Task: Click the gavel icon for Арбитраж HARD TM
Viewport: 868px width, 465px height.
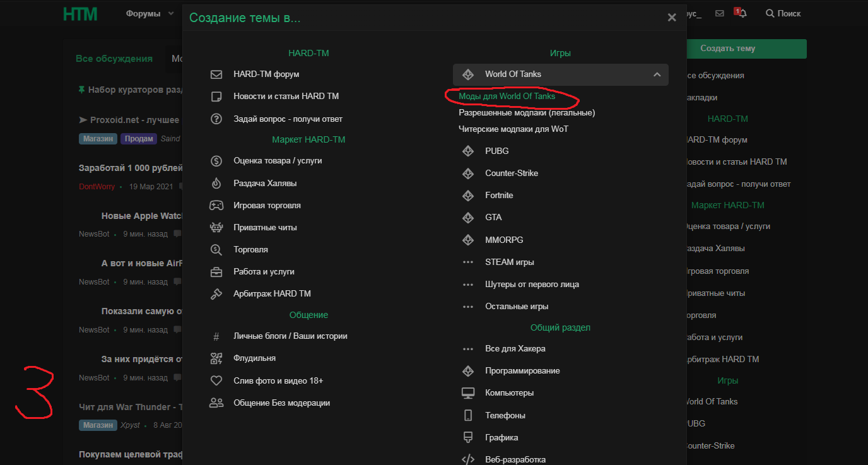Action: click(x=216, y=294)
